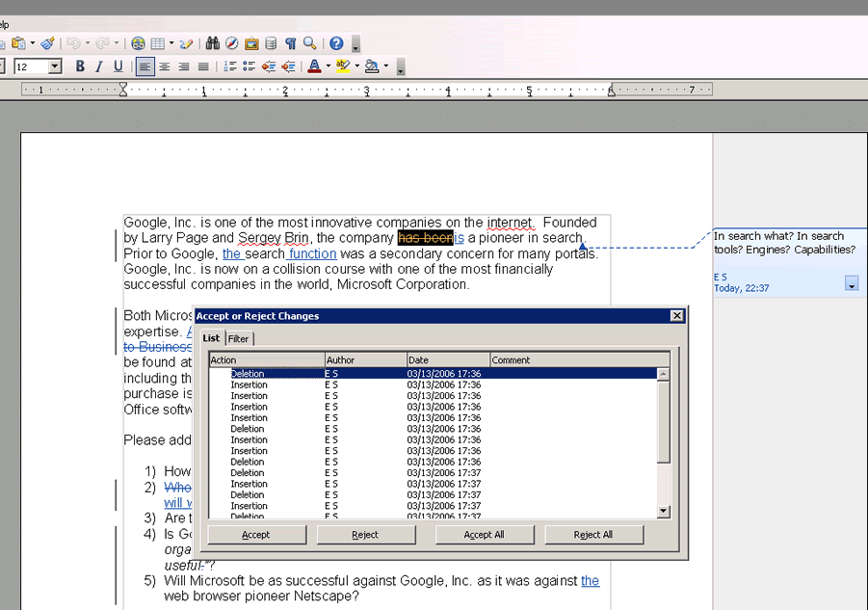Viewport: 868px width, 610px height.
Task: Toggle Underline formatting
Action: (x=118, y=66)
